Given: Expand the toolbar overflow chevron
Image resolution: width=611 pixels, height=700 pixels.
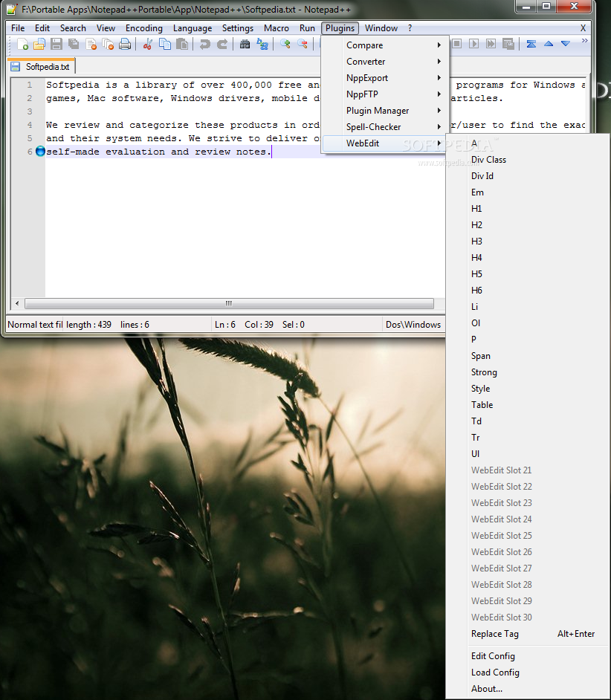Looking at the screenshot, I should [585, 41].
